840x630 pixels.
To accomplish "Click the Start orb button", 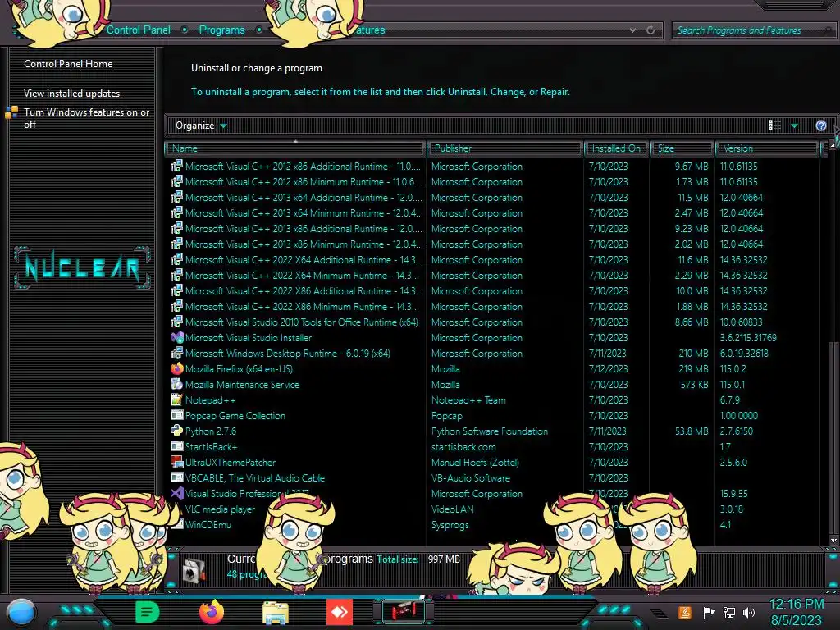I will (21, 613).
